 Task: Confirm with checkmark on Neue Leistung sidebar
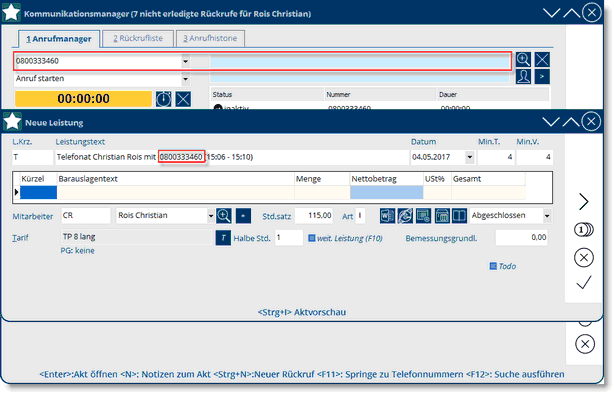pos(583,283)
